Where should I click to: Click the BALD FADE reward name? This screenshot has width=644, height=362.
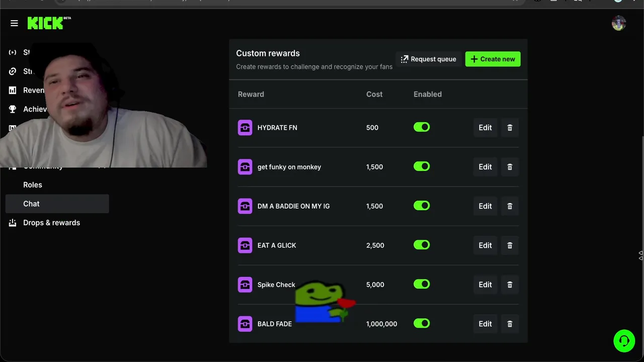pos(275,324)
